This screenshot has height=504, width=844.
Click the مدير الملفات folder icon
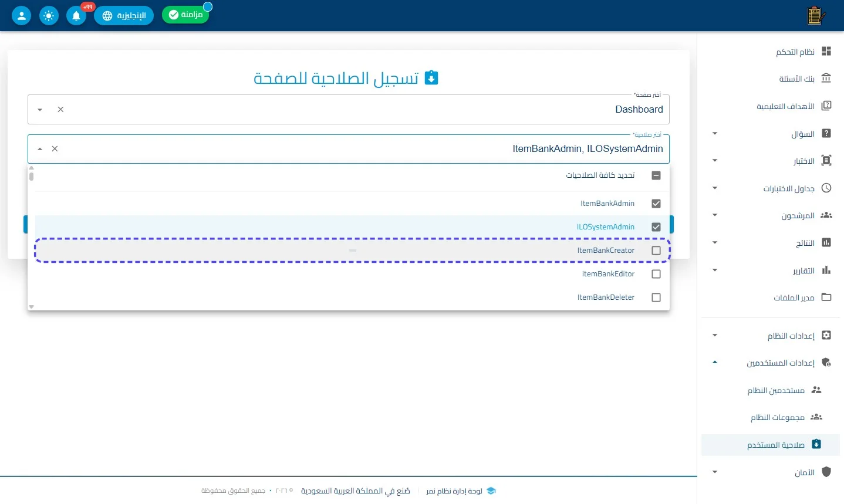coord(826,297)
